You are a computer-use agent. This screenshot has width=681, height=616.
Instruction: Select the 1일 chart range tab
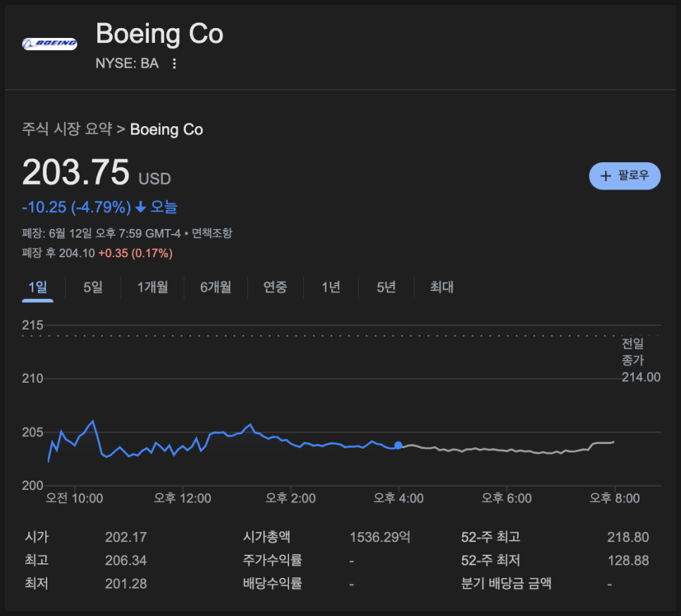(38, 287)
